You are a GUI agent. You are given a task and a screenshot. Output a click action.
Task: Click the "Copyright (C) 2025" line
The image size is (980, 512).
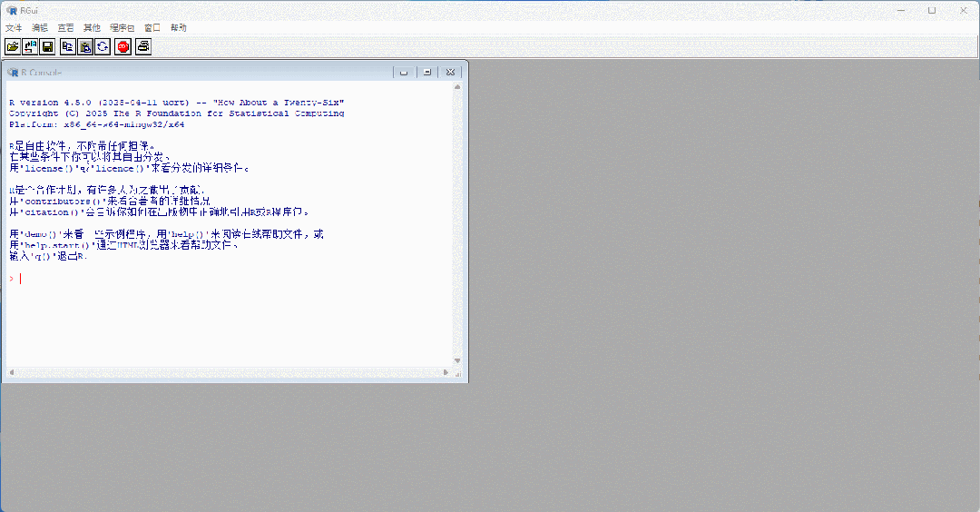[177, 113]
